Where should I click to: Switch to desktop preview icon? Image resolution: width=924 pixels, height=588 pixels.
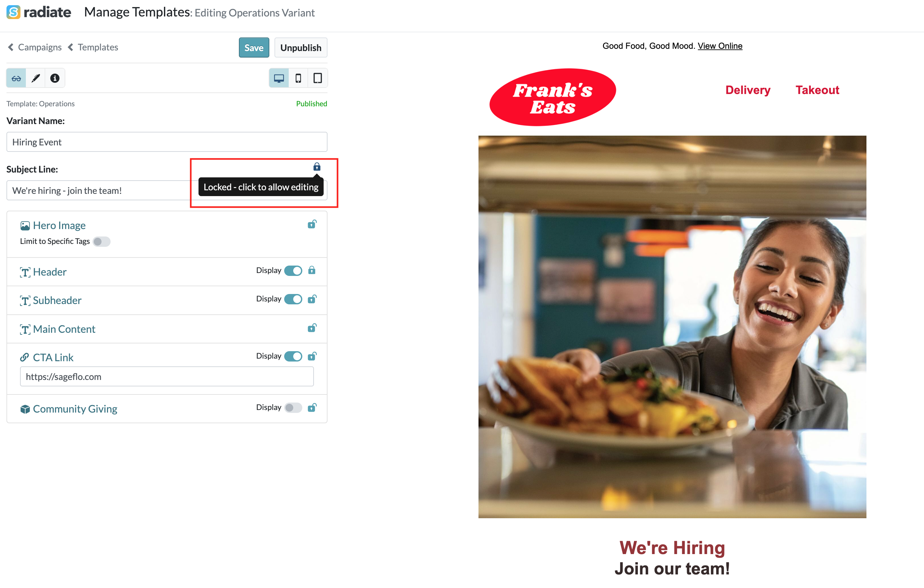tap(279, 78)
